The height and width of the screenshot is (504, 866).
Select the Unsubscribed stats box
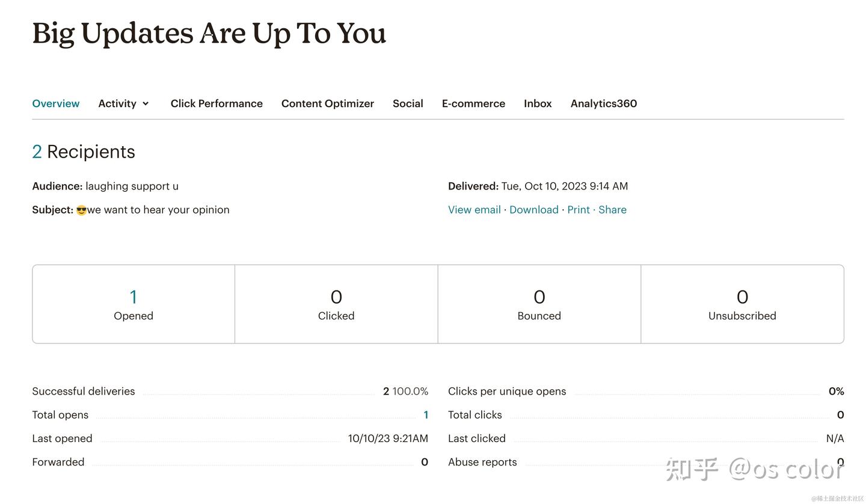742,304
